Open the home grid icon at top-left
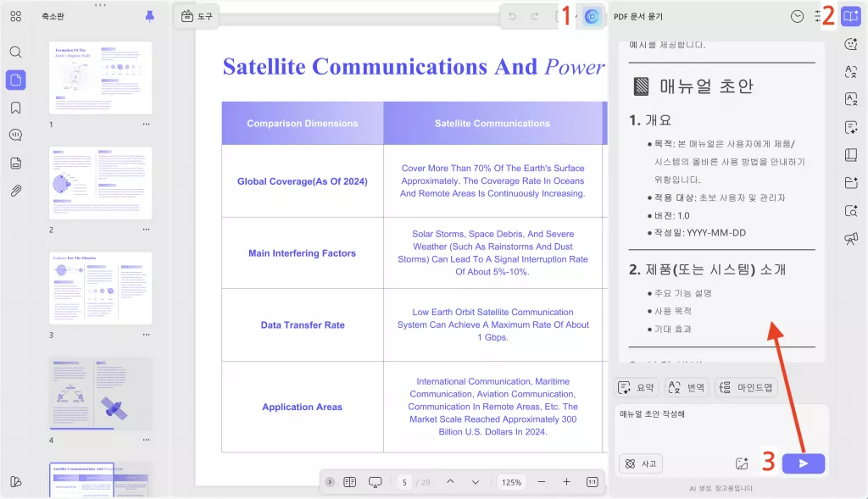 click(15, 17)
